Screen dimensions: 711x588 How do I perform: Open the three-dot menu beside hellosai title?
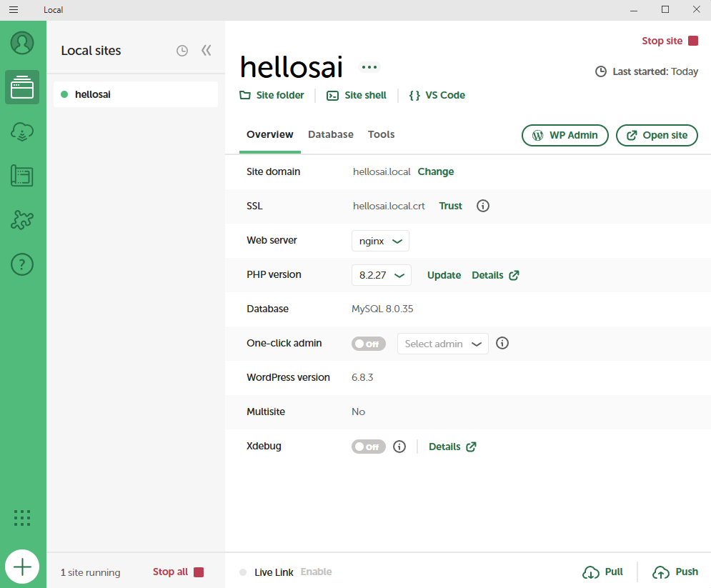pyautogui.click(x=369, y=67)
